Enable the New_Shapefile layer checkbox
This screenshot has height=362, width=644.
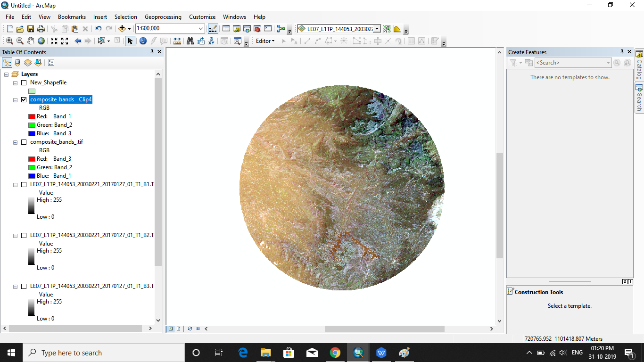tap(24, 82)
